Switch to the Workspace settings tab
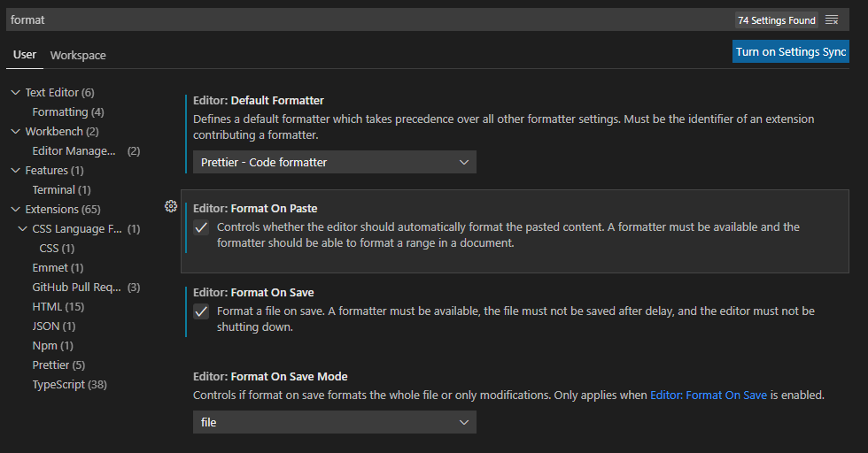Screen dimensions: 868x453 [x=78, y=55]
